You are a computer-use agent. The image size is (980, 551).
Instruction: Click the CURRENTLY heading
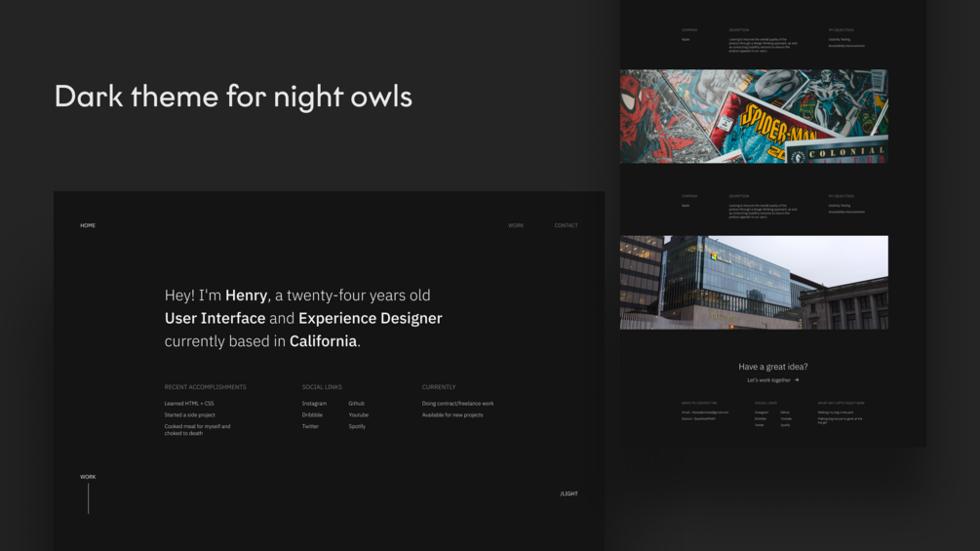click(439, 387)
